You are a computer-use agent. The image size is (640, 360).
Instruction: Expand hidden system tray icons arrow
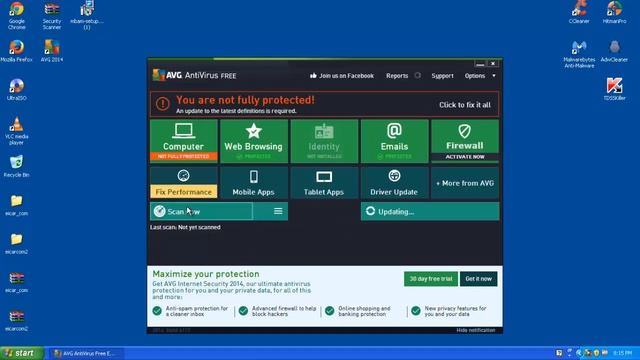tap(578, 353)
